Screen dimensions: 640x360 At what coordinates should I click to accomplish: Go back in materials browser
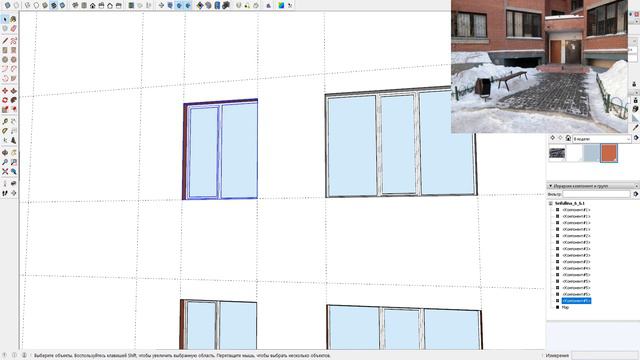pos(553,138)
